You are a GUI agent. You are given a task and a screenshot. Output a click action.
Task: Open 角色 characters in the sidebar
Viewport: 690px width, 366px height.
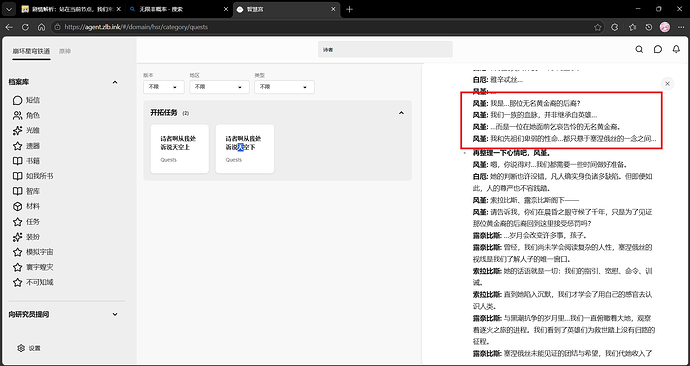(26, 115)
